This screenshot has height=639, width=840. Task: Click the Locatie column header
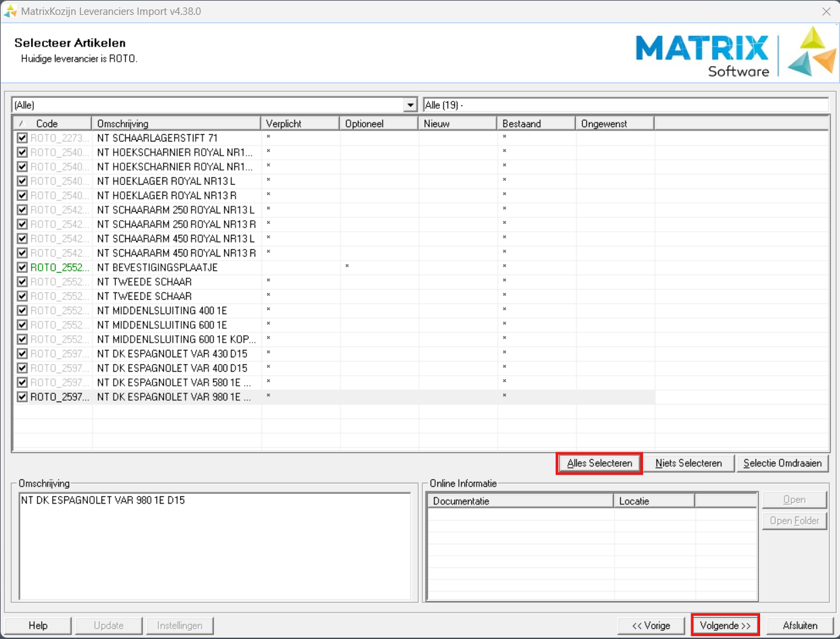pos(655,501)
